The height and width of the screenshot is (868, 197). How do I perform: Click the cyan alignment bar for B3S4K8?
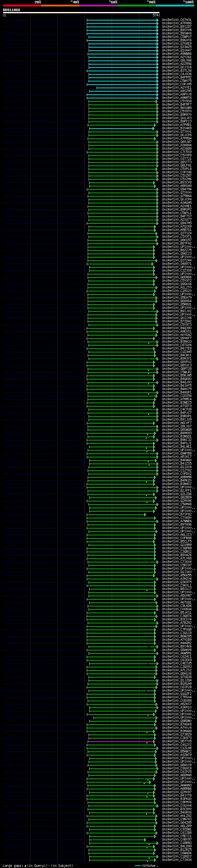point(122,128)
